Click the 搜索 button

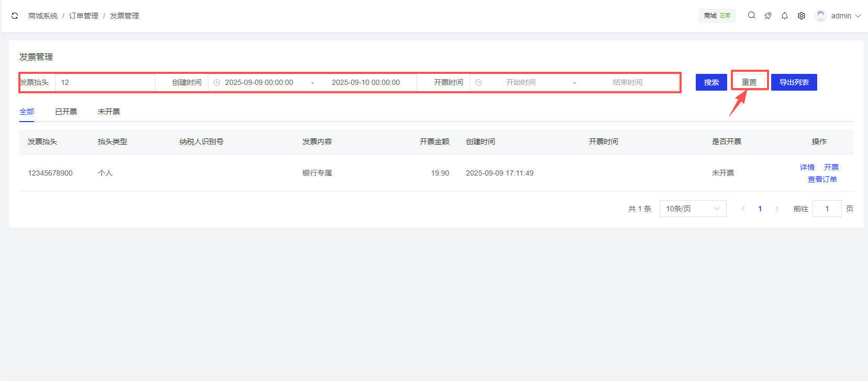[x=711, y=82]
